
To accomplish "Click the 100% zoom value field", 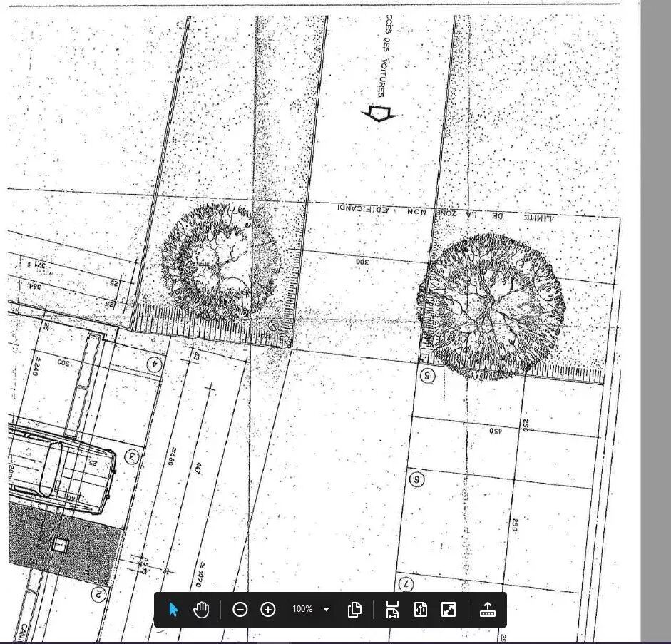I will (x=302, y=610).
